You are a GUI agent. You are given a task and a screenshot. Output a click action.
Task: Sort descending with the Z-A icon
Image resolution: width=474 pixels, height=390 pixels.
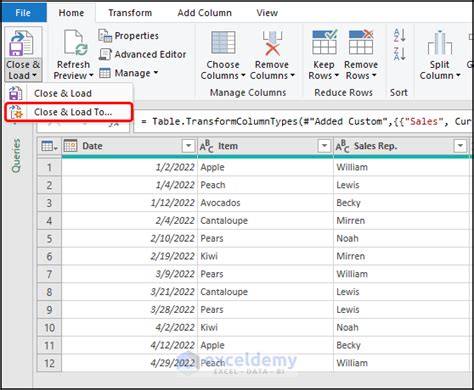click(x=399, y=54)
